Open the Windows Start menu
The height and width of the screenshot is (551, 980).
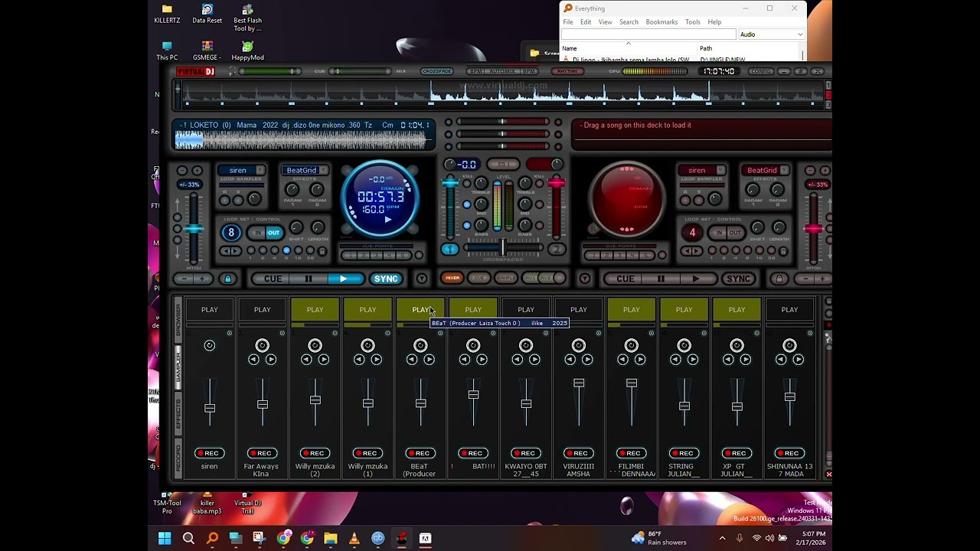pyautogui.click(x=165, y=539)
